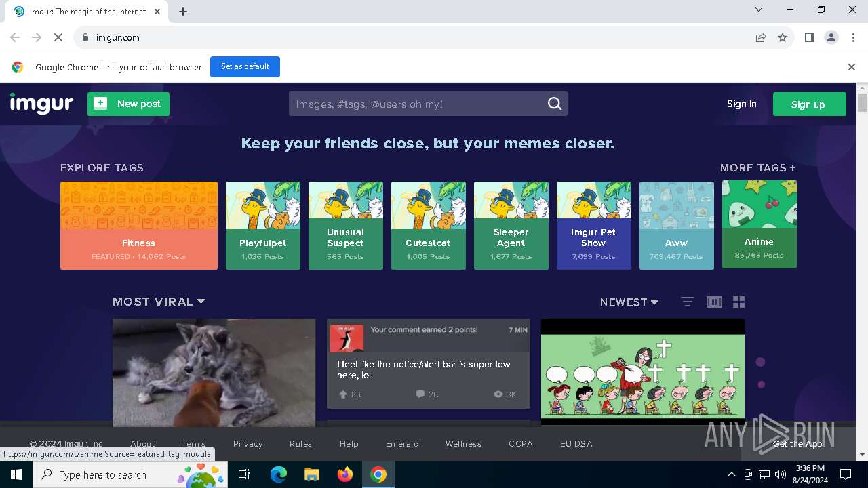Viewport: 868px width, 488px height.
Task: Expand the NEWEST sort dropdown
Action: (629, 302)
